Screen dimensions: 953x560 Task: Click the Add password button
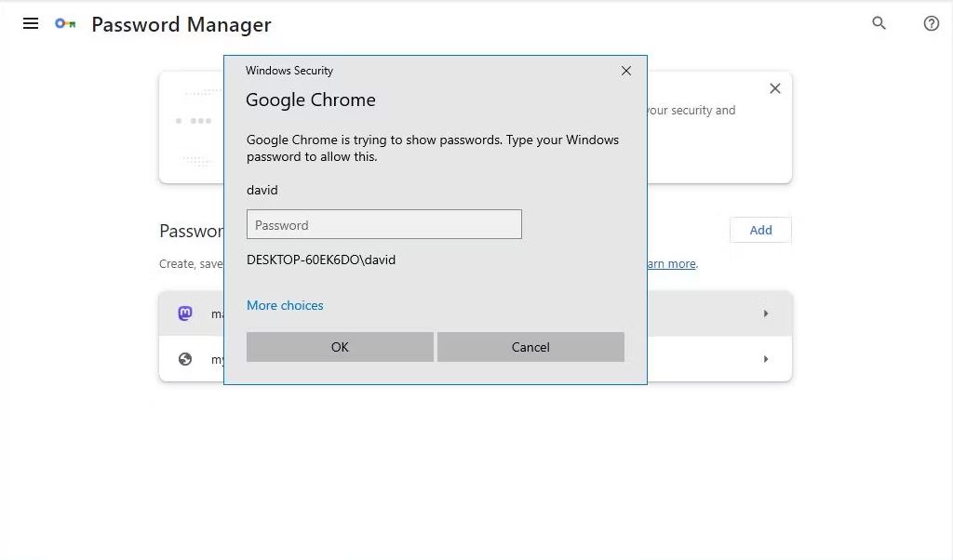click(760, 230)
